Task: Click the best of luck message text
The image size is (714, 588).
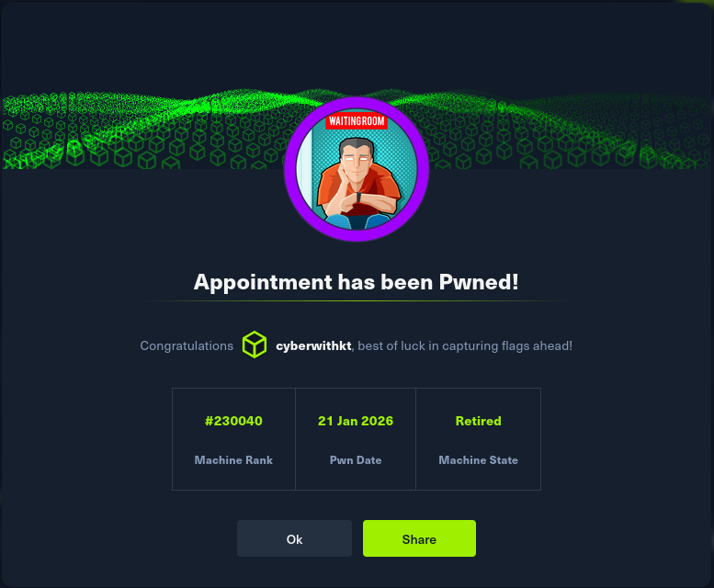Action: point(465,345)
